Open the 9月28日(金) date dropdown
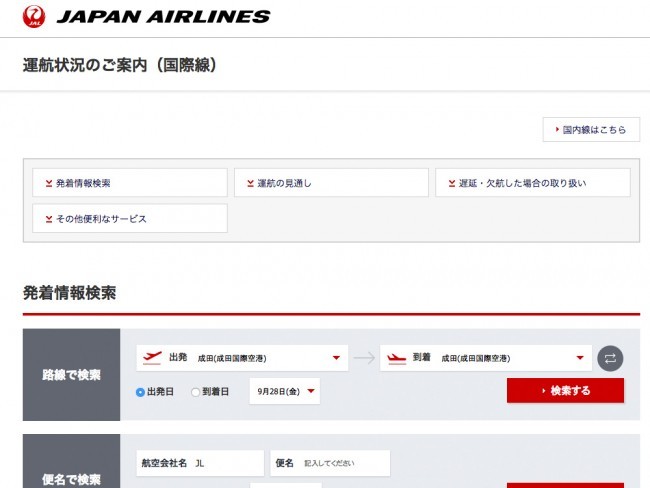650x488 pixels. tap(285, 391)
